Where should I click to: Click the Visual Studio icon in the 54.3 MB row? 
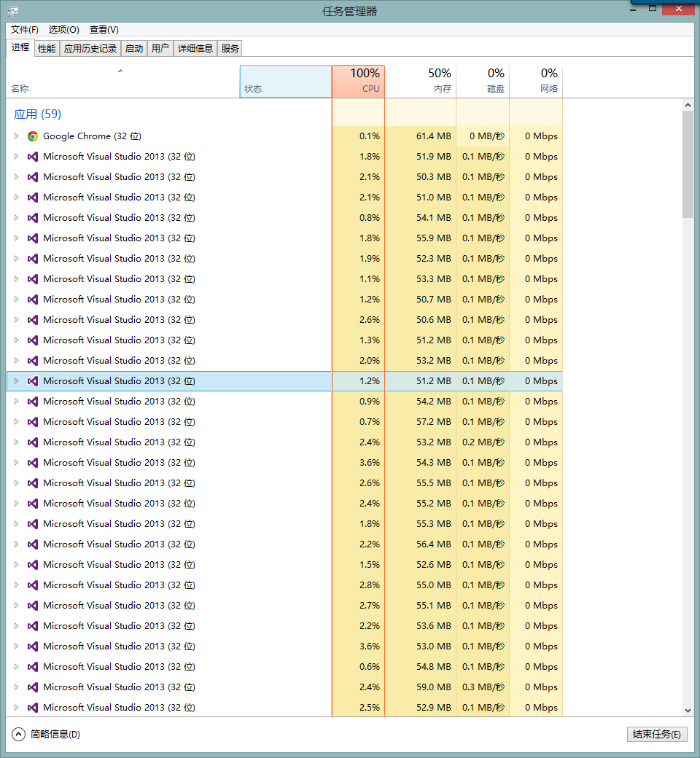tap(32, 463)
